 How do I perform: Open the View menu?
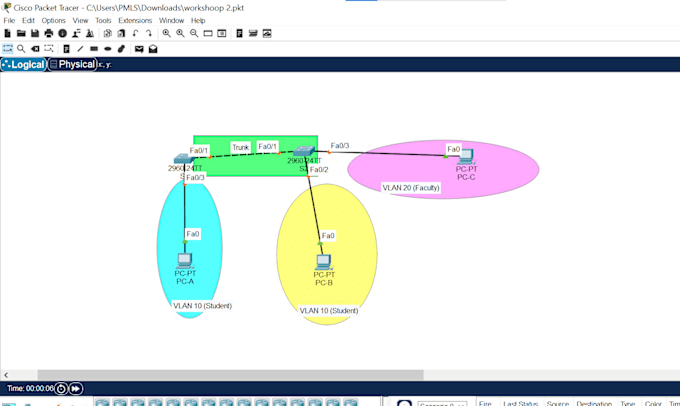coord(80,20)
